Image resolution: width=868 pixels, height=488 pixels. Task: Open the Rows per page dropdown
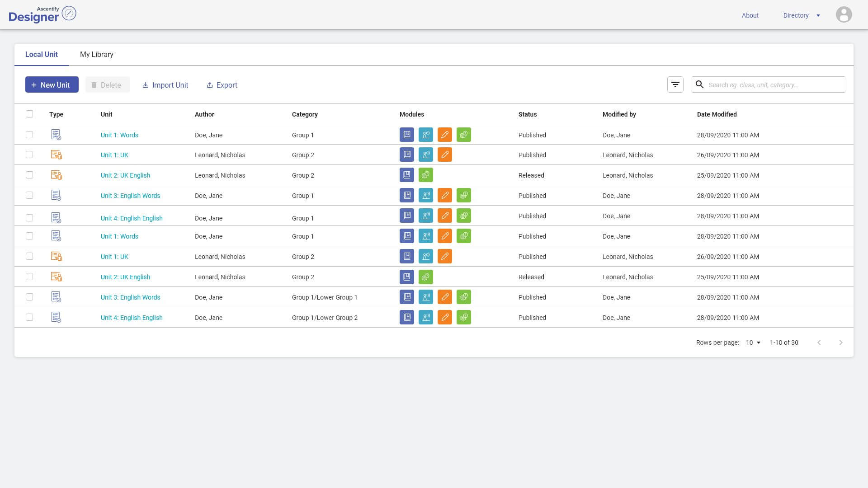[x=753, y=343]
